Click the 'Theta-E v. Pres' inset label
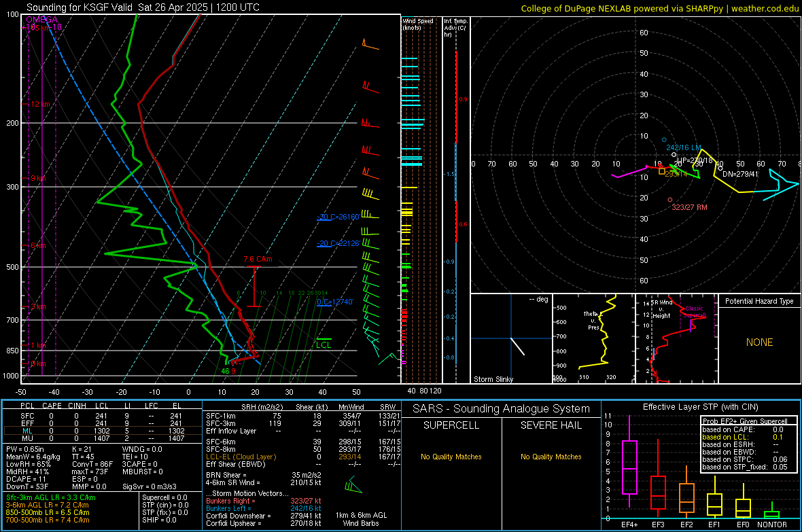802x532 pixels. (x=592, y=321)
